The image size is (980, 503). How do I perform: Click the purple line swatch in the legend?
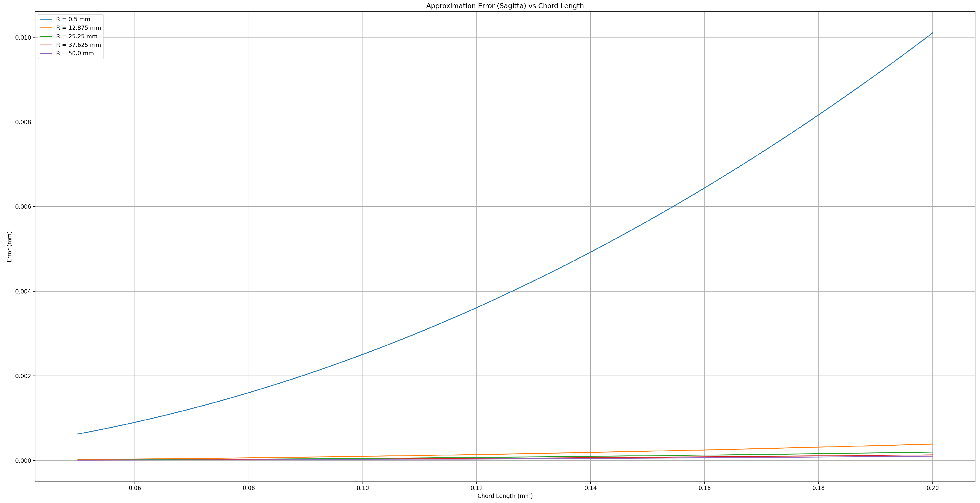tap(46, 53)
